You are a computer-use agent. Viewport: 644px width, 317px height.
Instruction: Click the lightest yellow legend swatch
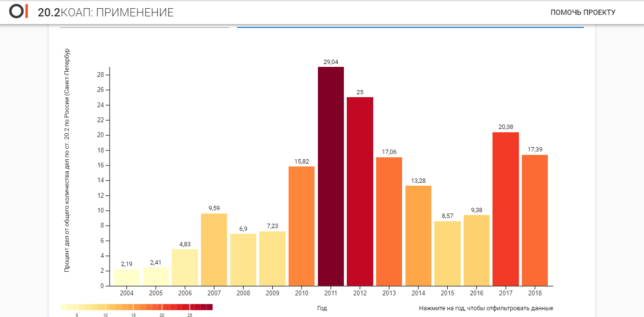coord(63,307)
